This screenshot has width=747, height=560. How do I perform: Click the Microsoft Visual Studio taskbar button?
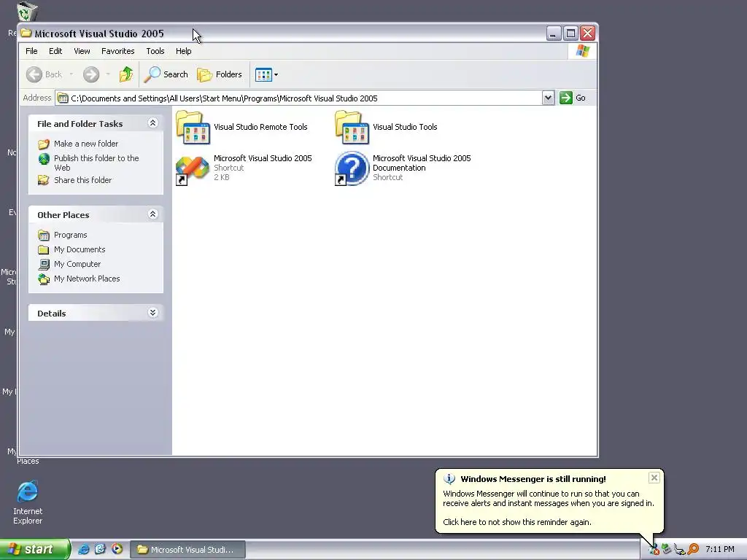point(188,550)
